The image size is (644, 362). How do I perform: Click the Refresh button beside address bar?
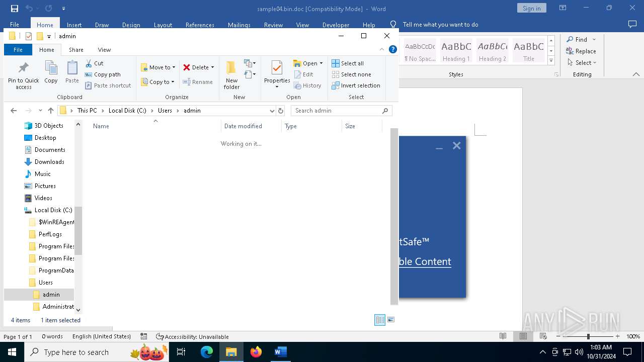(281, 111)
